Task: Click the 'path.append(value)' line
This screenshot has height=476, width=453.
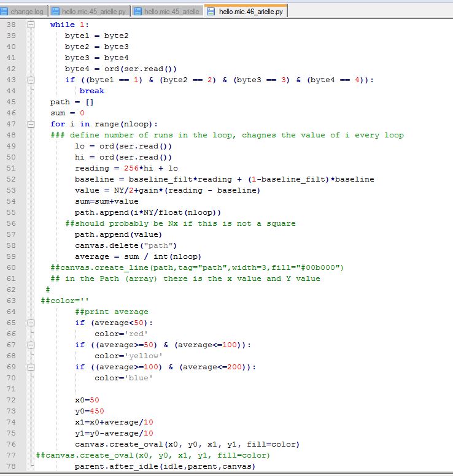Action: coord(118,234)
